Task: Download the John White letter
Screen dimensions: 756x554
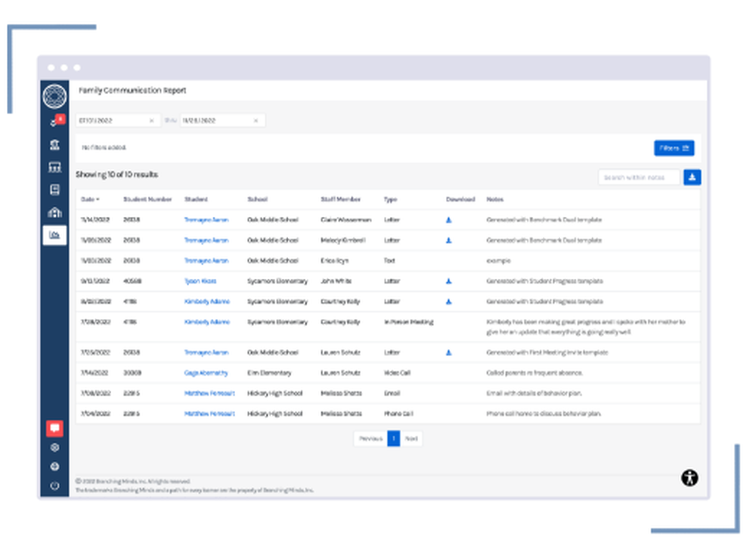Action: 448,281
